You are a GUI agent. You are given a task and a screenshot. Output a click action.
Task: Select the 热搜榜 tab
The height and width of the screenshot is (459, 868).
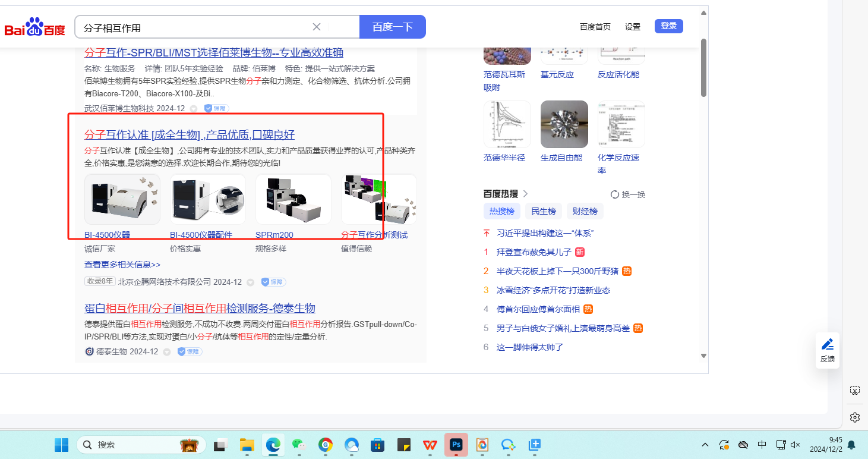pos(502,211)
